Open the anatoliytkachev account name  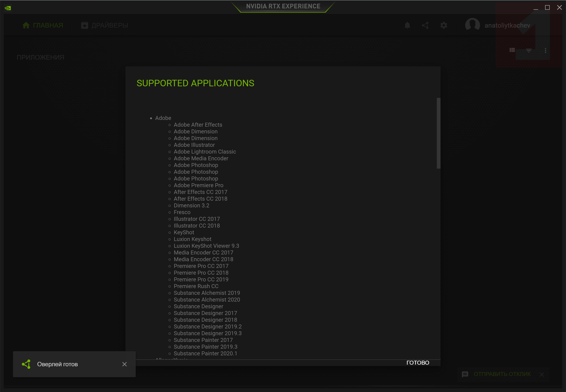(x=507, y=25)
